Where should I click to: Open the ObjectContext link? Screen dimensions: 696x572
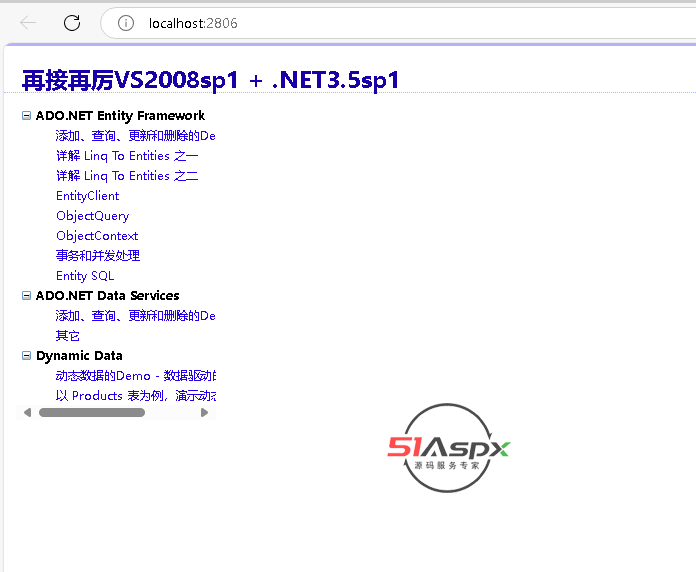click(x=97, y=236)
